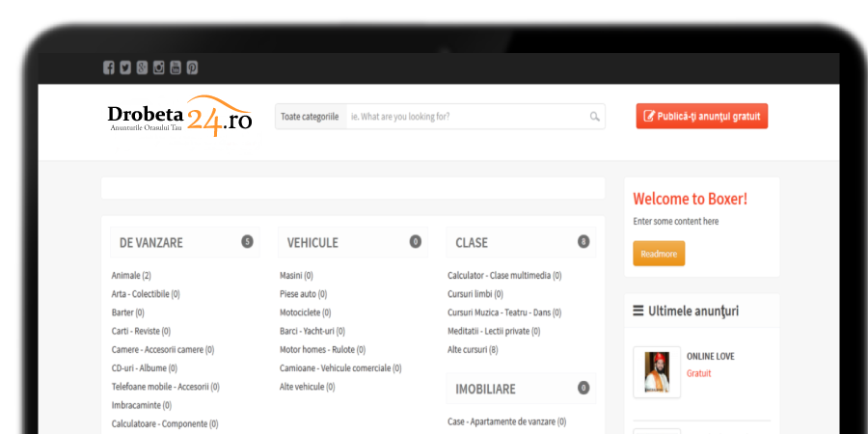Click the list icon beside Ultimele anunţuri
This screenshot has height=434, width=868.
coord(638,311)
